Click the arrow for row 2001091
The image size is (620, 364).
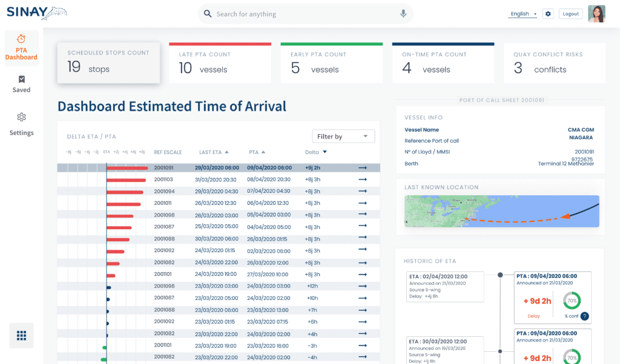pos(363,167)
